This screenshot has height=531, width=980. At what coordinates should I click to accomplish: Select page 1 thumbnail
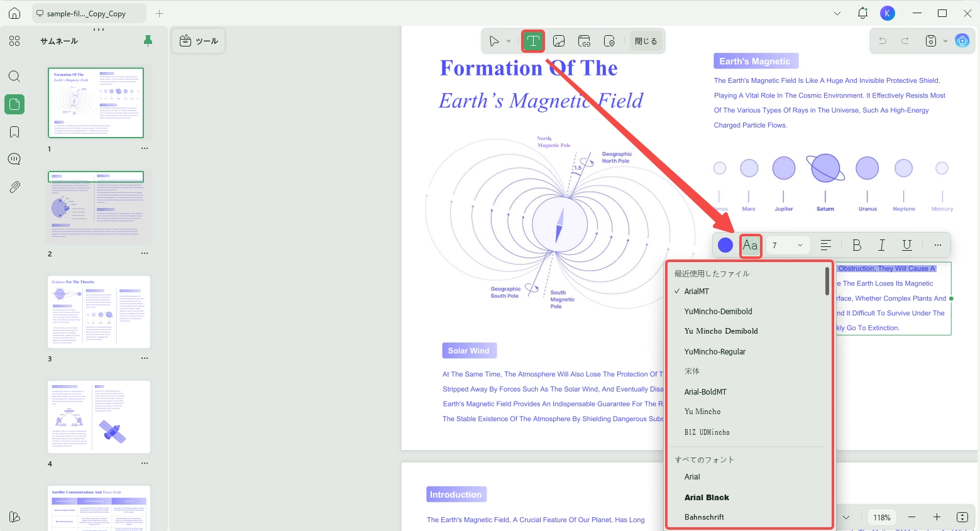tap(96, 102)
